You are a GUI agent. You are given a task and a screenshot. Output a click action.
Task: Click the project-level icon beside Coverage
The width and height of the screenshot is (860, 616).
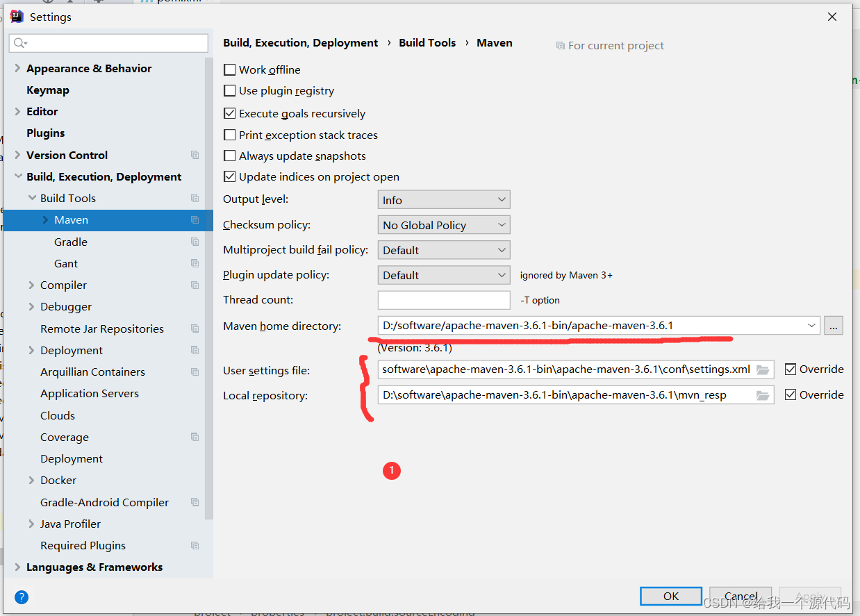[195, 437]
